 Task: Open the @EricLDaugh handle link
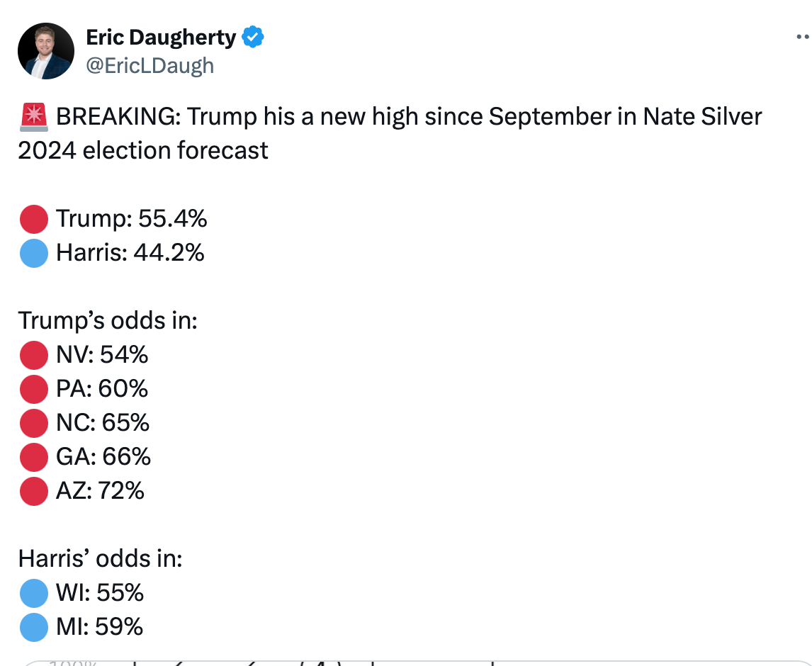tap(150, 66)
